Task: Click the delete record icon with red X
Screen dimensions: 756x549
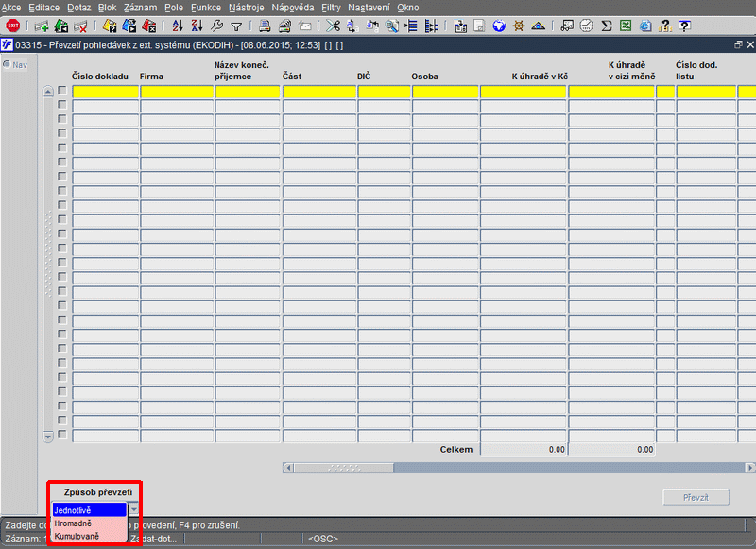Action: 80,26
